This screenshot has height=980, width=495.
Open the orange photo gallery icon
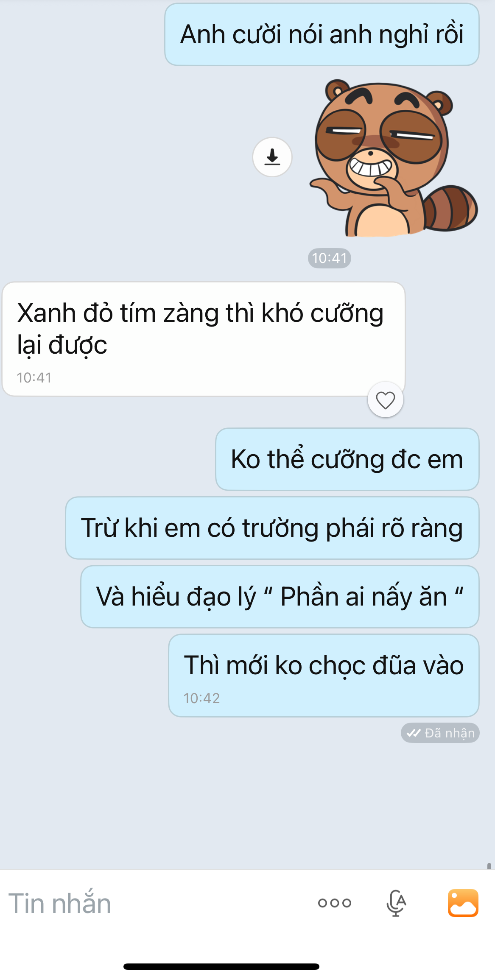(463, 903)
